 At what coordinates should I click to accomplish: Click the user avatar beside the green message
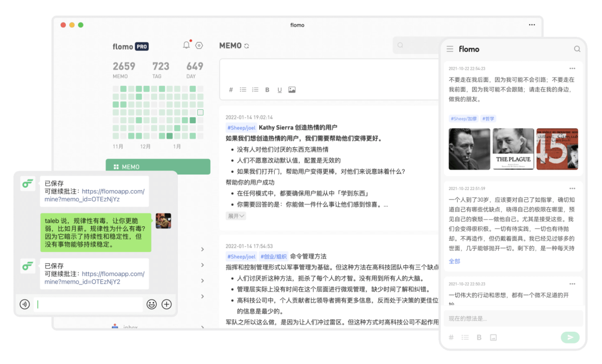tap(163, 221)
